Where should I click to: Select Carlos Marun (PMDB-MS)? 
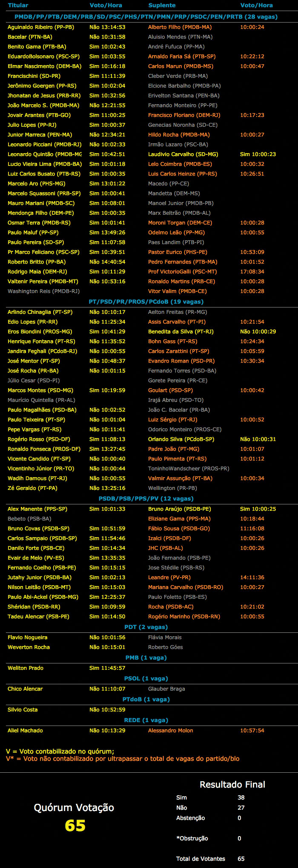pos(181,66)
